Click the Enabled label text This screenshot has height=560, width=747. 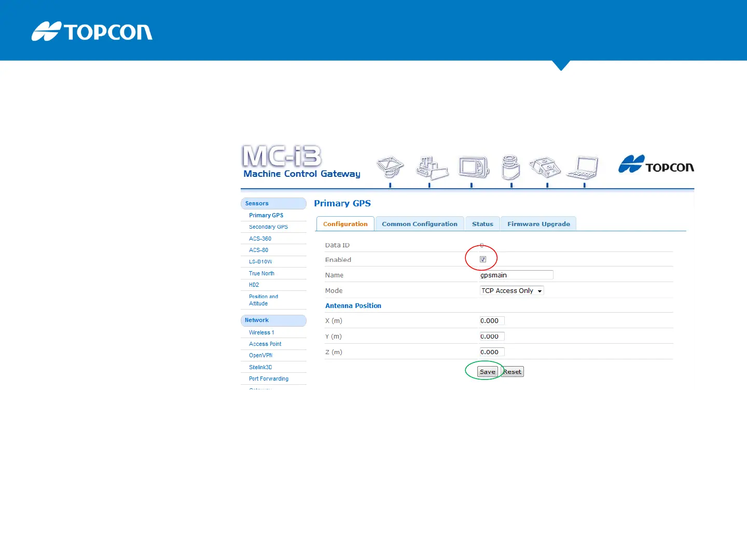pyautogui.click(x=338, y=260)
